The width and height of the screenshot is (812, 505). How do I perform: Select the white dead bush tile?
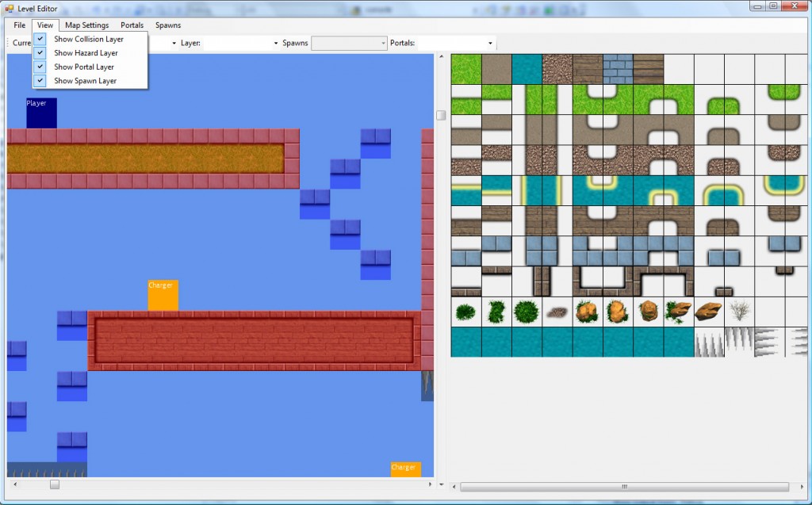click(739, 312)
